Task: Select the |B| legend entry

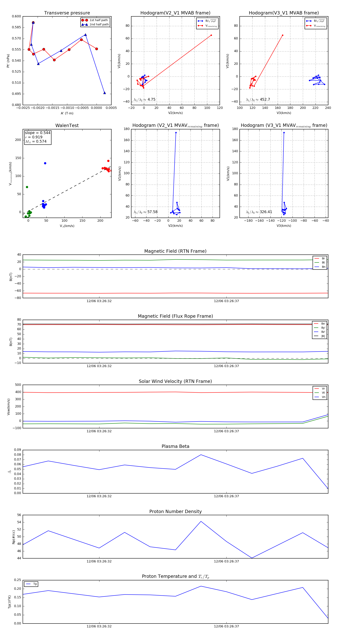Action: click(x=320, y=336)
